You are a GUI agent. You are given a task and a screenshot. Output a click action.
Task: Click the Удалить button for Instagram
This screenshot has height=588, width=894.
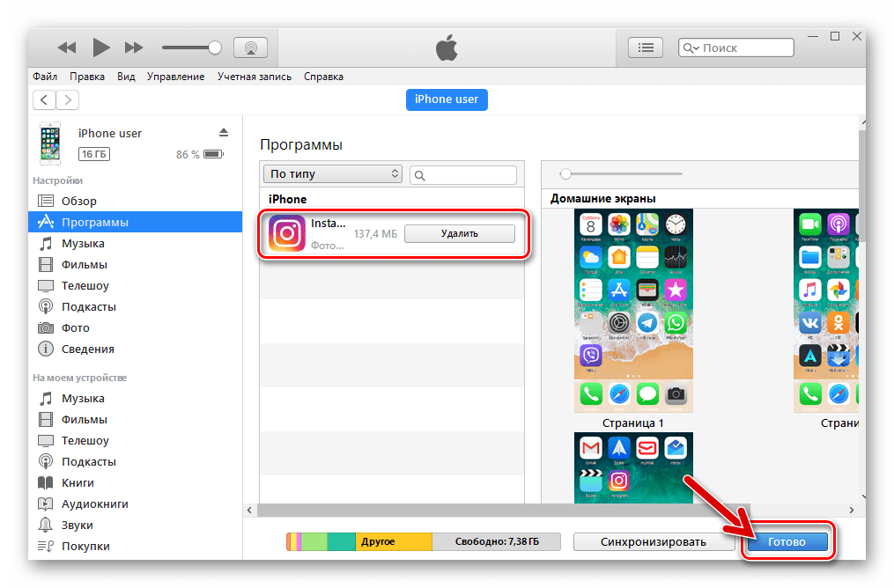pos(460,233)
